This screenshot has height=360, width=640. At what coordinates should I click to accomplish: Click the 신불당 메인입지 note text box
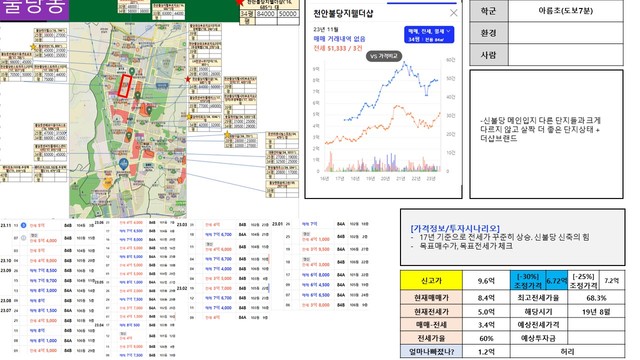(547, 134)
